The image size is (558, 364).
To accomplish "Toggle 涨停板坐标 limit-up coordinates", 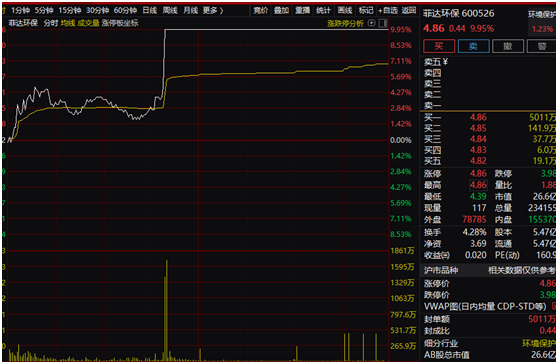I will [x=120, y=23].
